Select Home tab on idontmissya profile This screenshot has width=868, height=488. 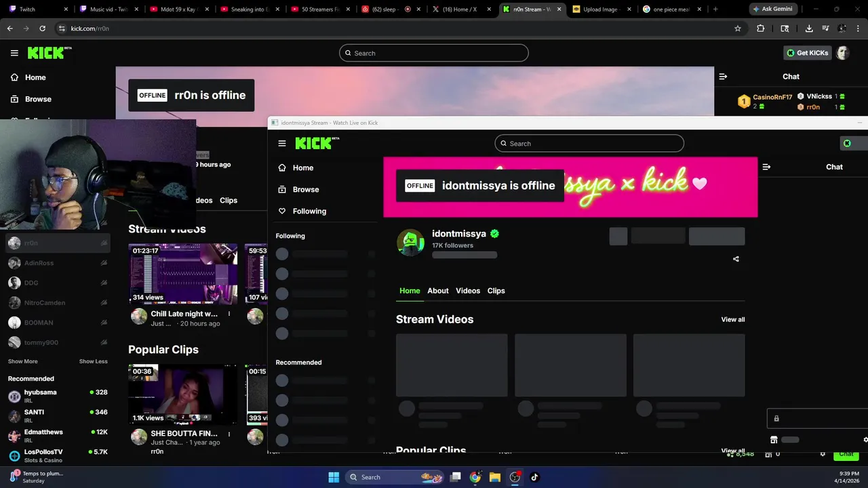pos(410,291)
